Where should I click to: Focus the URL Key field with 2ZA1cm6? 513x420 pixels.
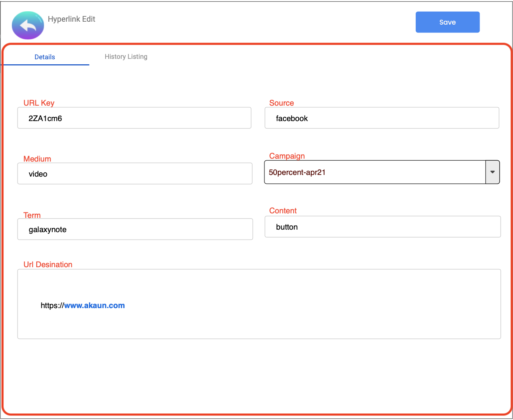(134, 118)
